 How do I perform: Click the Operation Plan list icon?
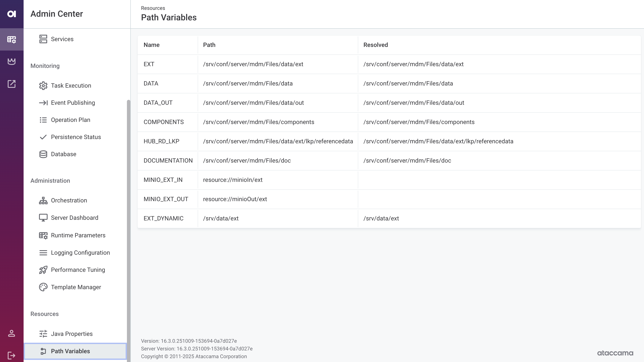click(x=43, y=120)
